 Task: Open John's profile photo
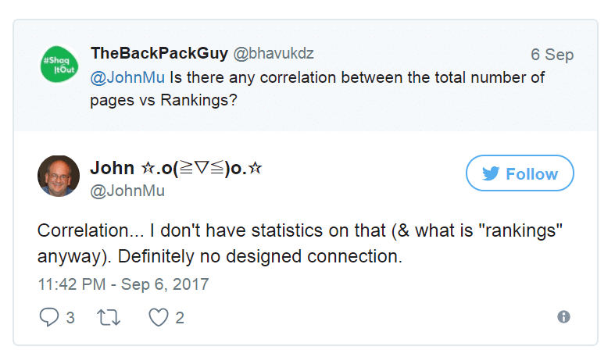click(x=59, y=176)
